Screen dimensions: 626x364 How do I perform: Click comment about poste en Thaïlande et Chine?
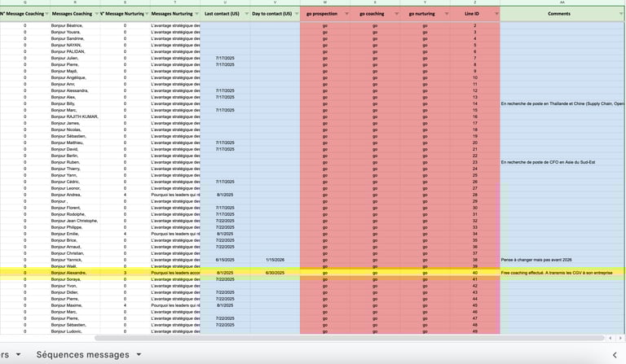point(562,103)
